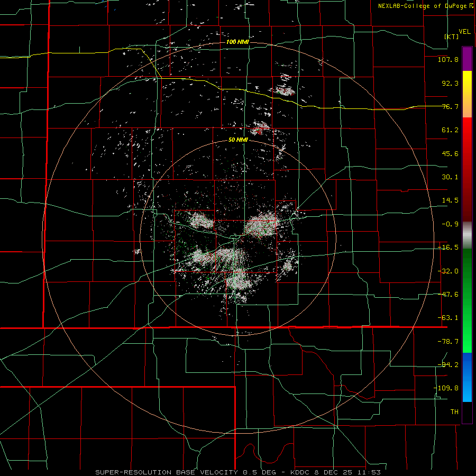Click the purple segment of the color bar
The height and width of the screenshot is (476, 476).
pos(467,59)
